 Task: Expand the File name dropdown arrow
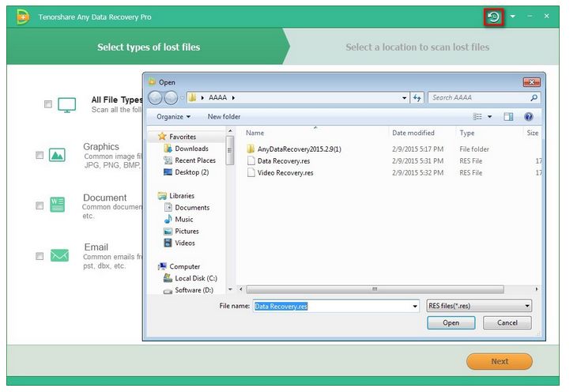pos(415,306)
